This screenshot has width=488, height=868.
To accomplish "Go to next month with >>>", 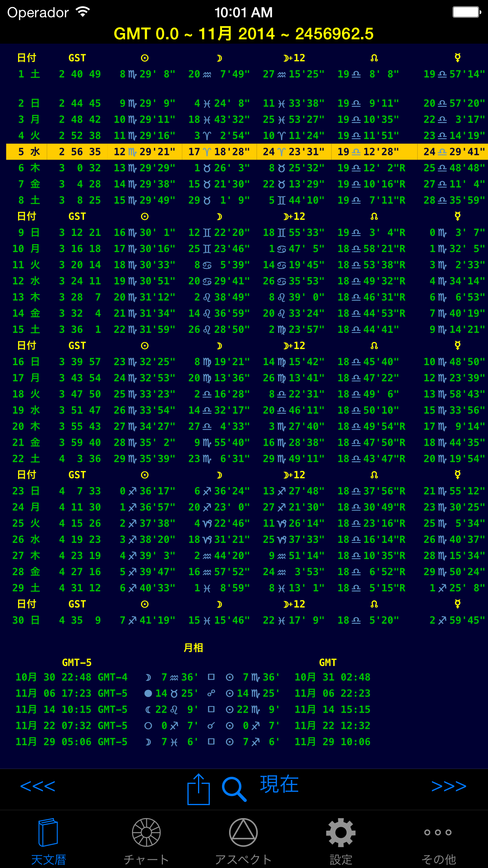I will 449,786.
